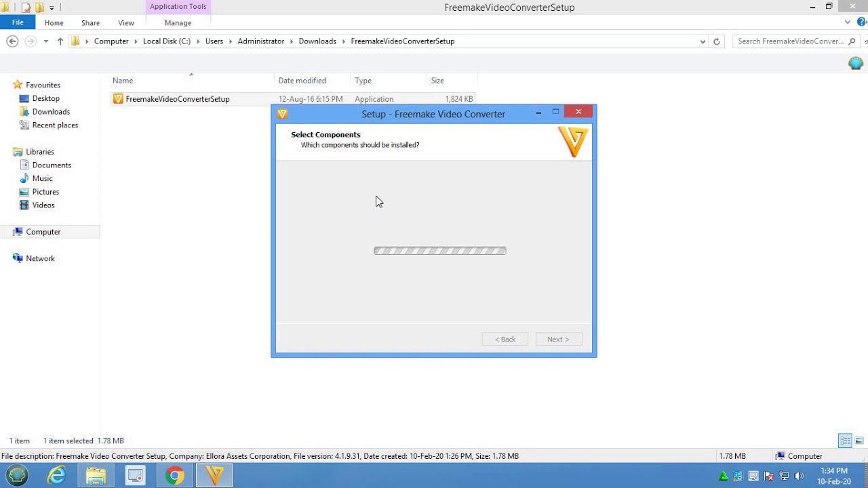Open the Documents library
This screenshot has width=868, height=488.
(x=52, y=165)
